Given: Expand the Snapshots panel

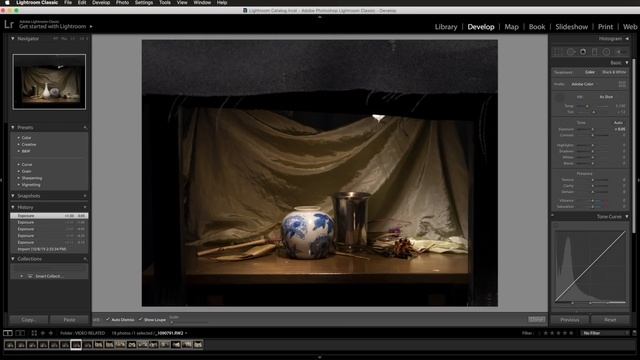Looking at the screenshot, I should coord(13,196).
